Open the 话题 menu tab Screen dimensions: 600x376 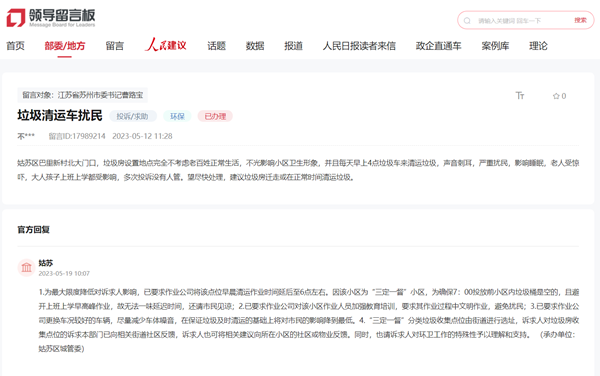coord(217,46)
